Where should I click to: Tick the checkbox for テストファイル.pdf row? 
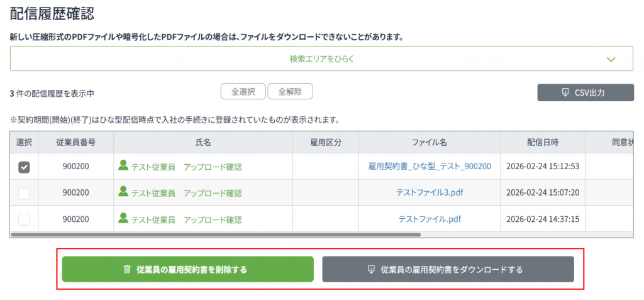tap(24, 219)
